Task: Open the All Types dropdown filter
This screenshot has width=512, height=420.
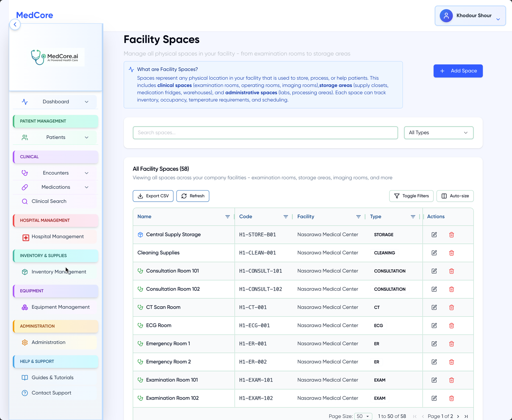Action: 438,133
